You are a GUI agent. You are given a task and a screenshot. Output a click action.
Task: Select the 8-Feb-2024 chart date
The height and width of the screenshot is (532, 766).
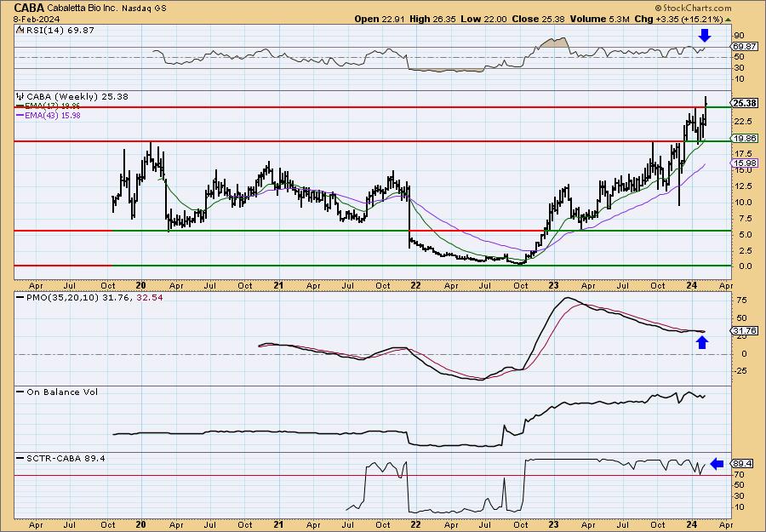coord(37,19)
